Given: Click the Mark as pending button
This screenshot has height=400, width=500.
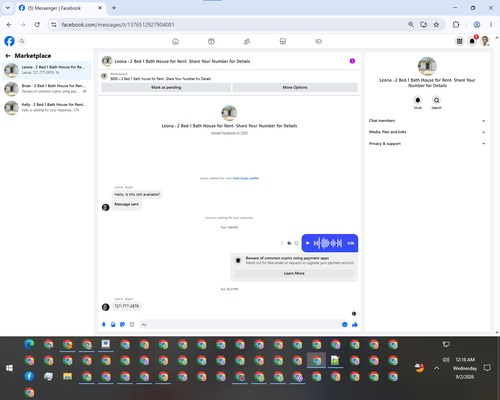Looking at the screenshot, I should (x=166, y=87).
